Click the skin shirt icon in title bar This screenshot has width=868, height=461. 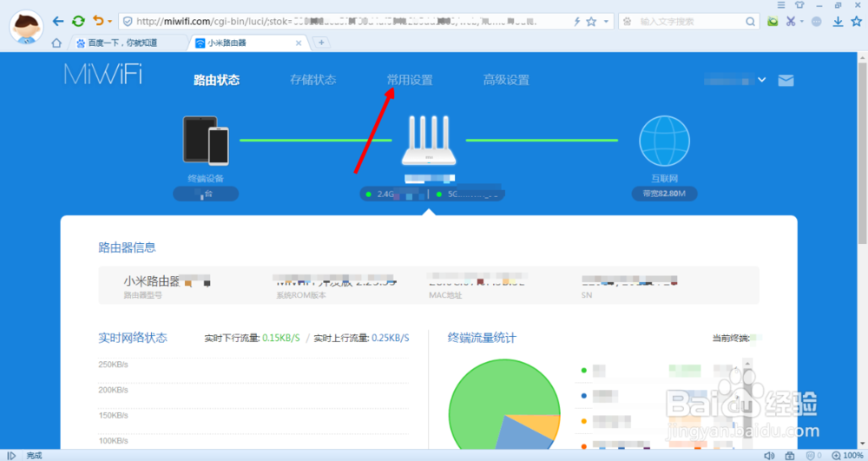(799, 5)
